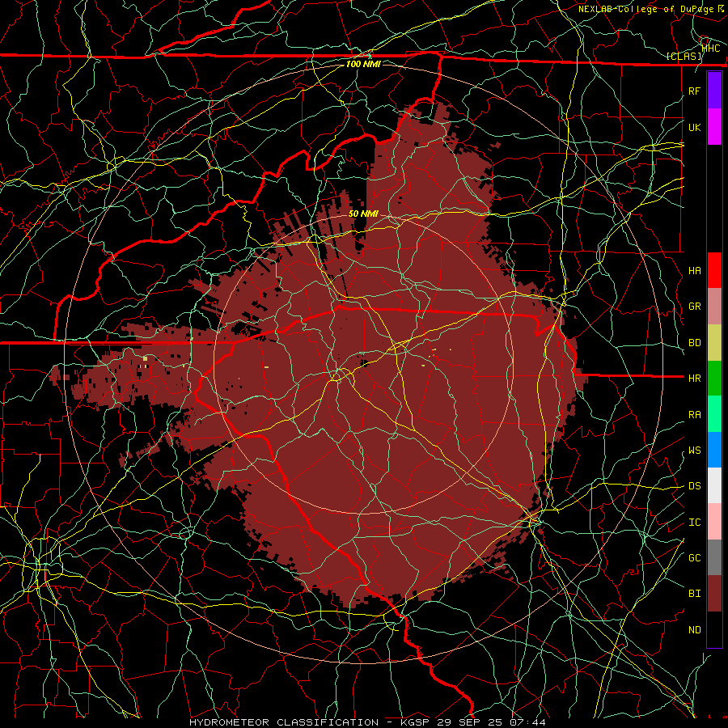Click the KGSP radar site identifier

(x=417, y=722)
